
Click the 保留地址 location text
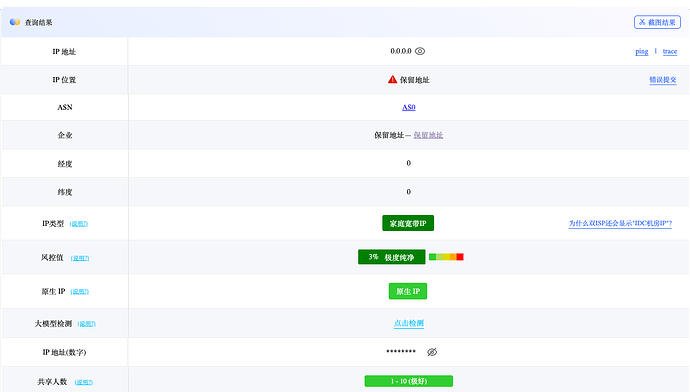[415, 80]
